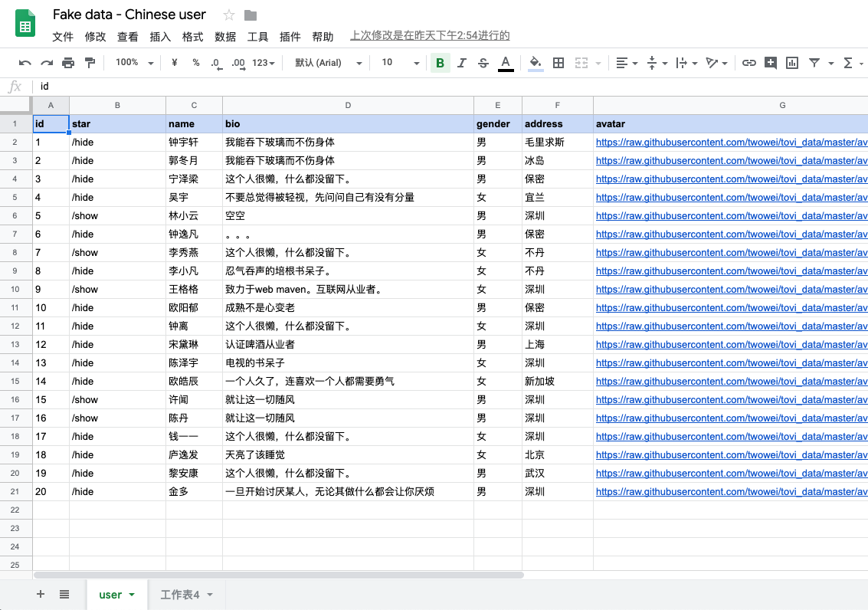This screenshot has width=868, height=610.
Task: Click the insert link icon
Action: coord(749,63)
